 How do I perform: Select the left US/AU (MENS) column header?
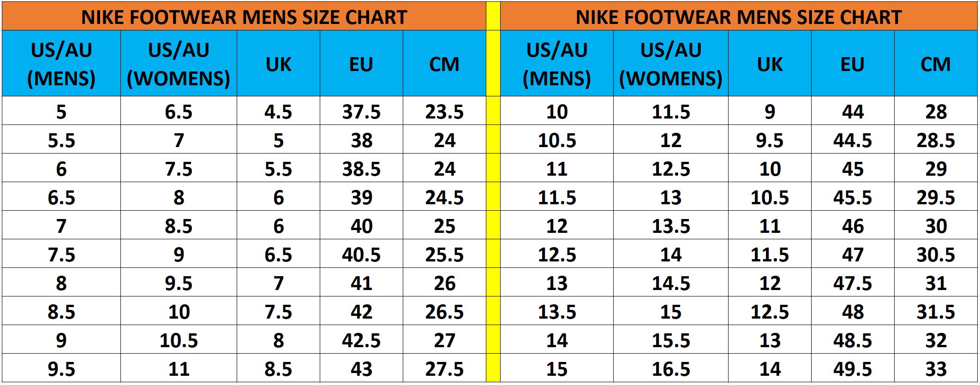(61, 64)
